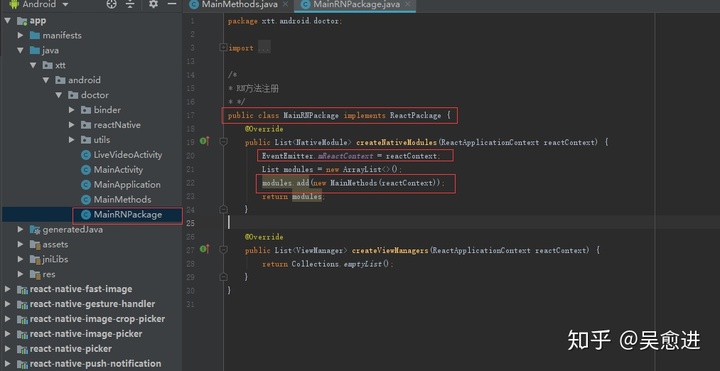This screenshot has height=371, width=720.
Task: Expand the binder package
Action: (72, 110)
